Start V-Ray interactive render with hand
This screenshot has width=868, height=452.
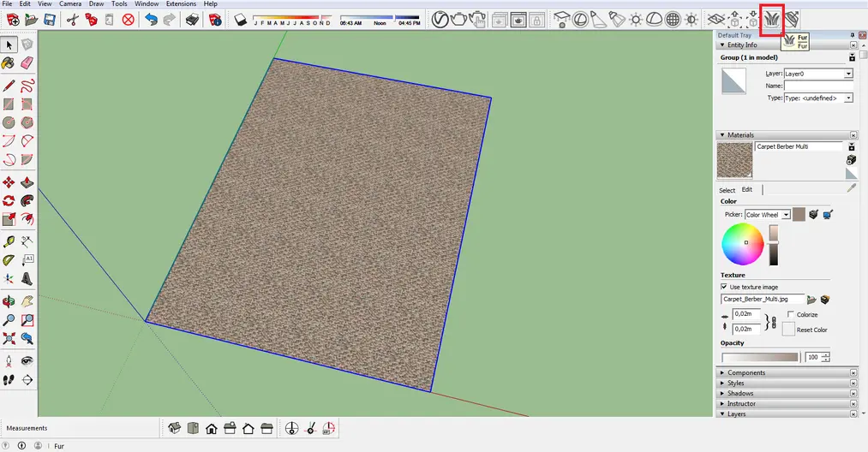click(x=477, y=20)
